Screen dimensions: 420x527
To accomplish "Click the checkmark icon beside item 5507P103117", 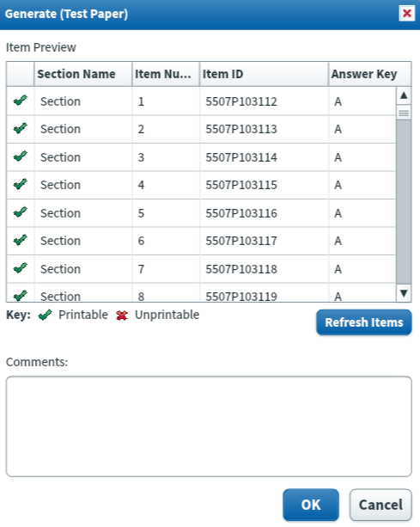I will pos(20,240).
